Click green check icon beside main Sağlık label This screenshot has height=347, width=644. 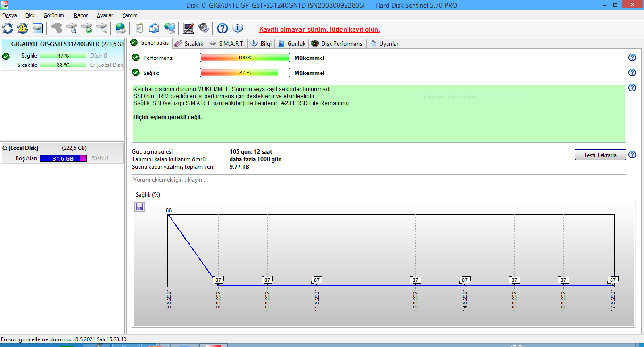136,73
